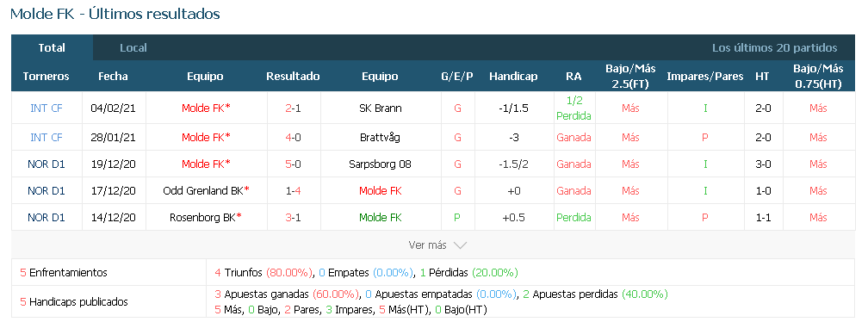Open Brattvåg team link
The width and height of the screenshot is (868, 322).
point(381,137)
